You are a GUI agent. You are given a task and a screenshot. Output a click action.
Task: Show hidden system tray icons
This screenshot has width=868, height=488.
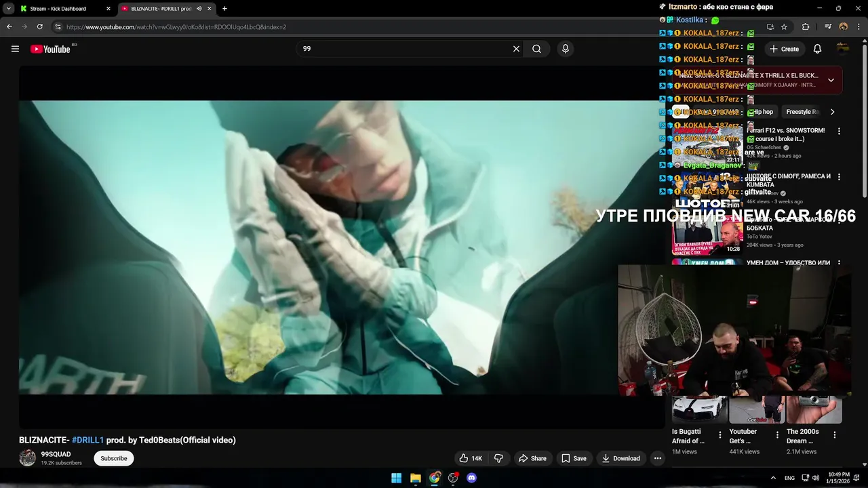tap(773, 478)
